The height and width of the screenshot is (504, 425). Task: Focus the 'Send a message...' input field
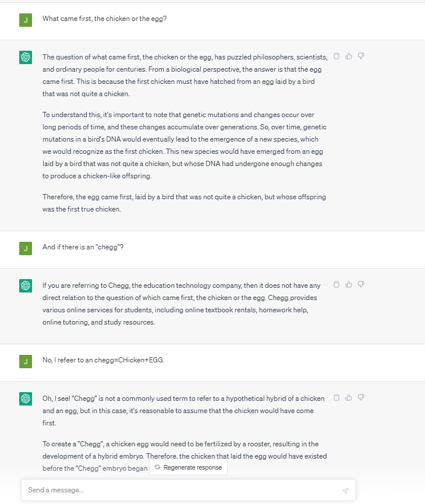180,490
